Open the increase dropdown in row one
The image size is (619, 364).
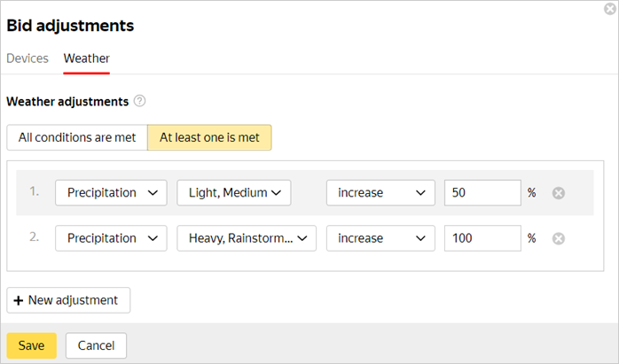click(x=380, y=192)
